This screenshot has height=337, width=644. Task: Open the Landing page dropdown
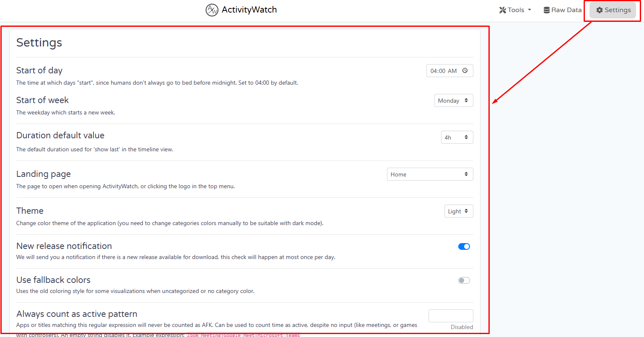[x=430, y=174]
